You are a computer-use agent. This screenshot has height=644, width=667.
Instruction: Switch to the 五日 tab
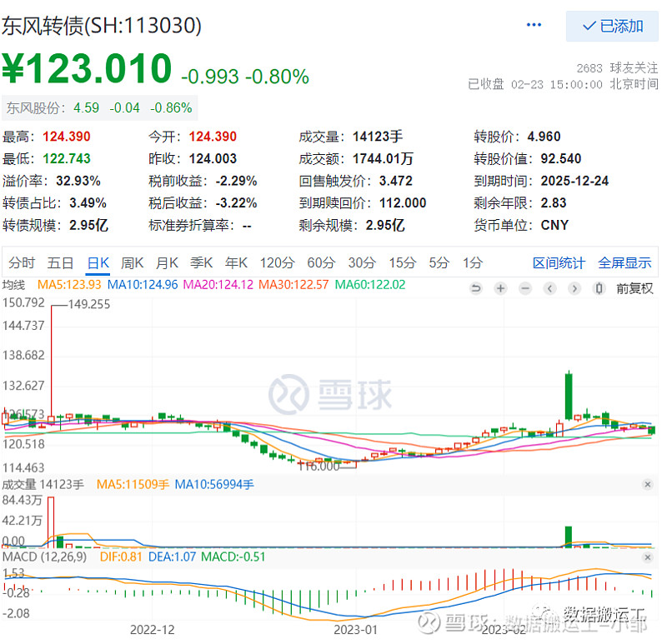pyautogui.click(x=60, y=262)
